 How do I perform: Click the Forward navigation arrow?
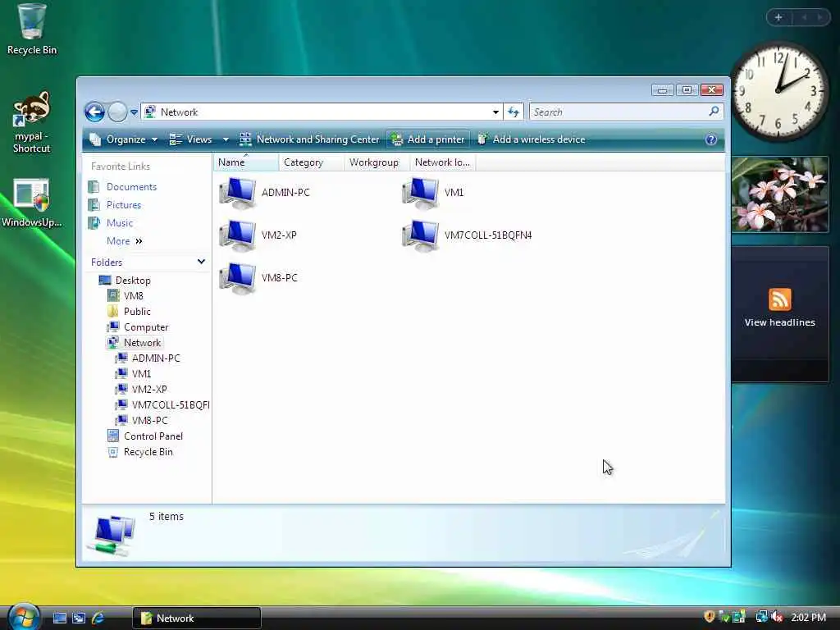tap(116, 112)
